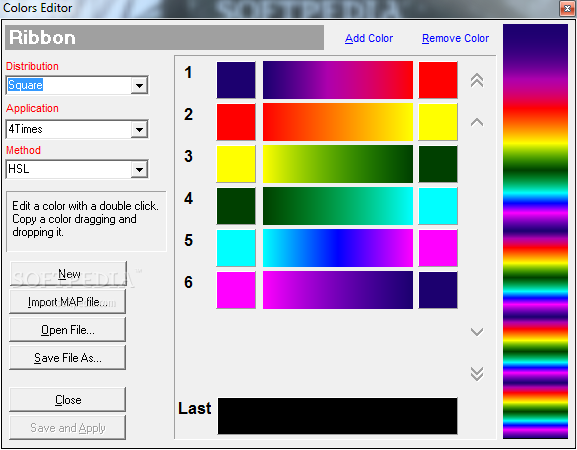Click the Ribbon palette name field
The image size is (577, 450).
(x=164, y=38)
